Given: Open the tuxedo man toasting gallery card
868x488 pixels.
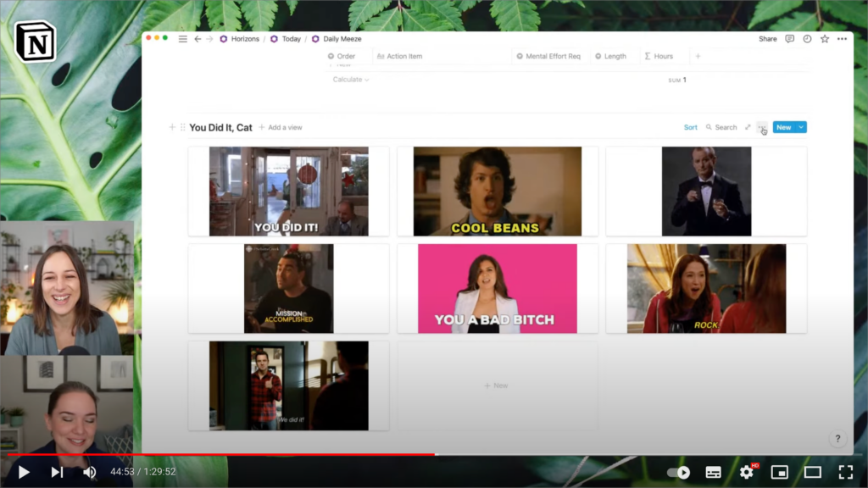Looking at the screenshot, I should click(706, 191).
